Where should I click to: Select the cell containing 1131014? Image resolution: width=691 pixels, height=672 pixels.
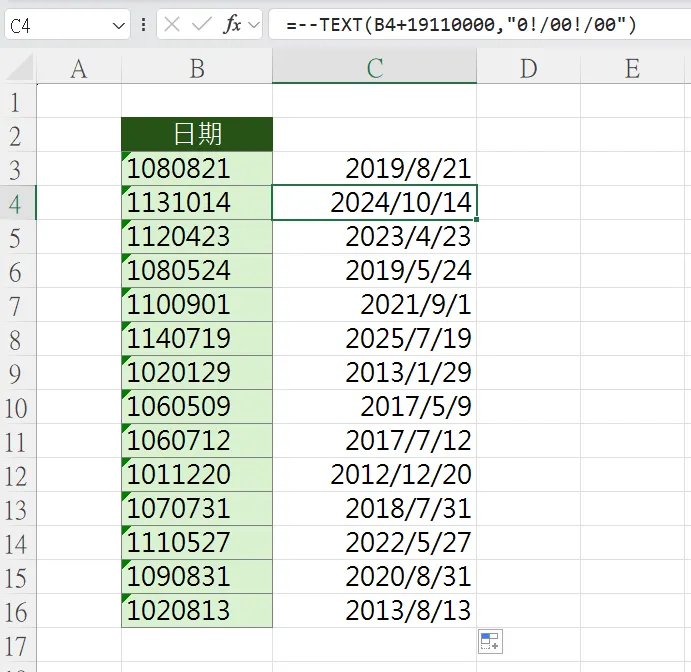click(197, 203)
